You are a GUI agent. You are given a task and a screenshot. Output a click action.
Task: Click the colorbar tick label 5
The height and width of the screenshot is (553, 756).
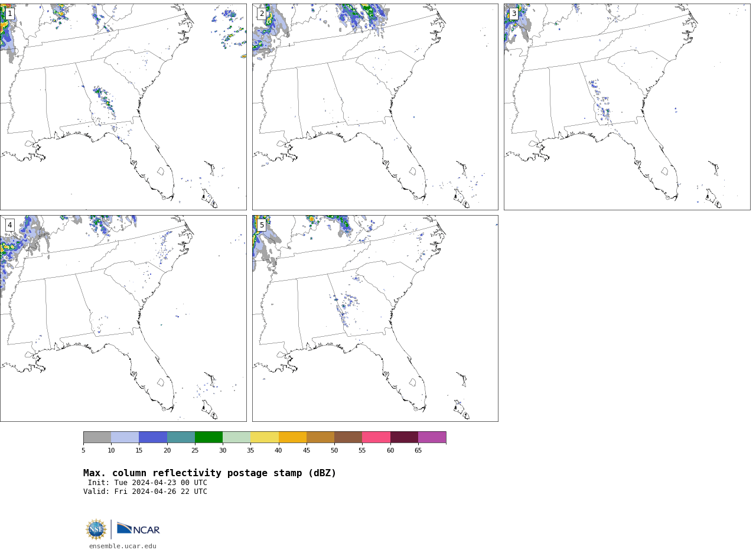(x=83, y=451)
